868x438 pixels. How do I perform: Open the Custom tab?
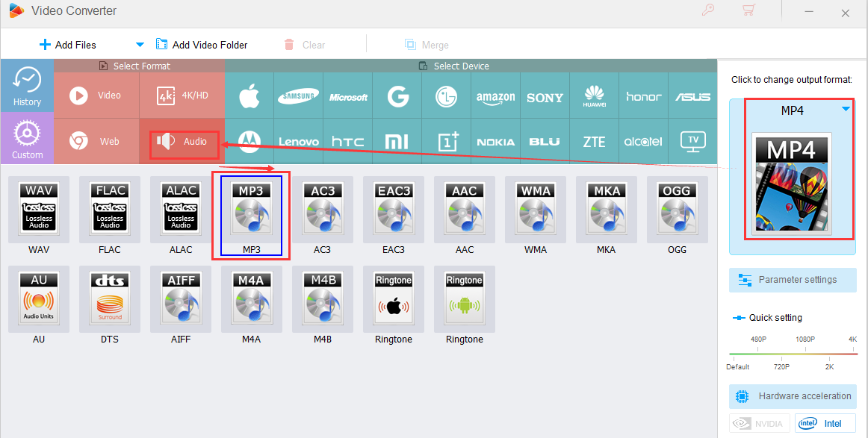(x=27, y=138)
